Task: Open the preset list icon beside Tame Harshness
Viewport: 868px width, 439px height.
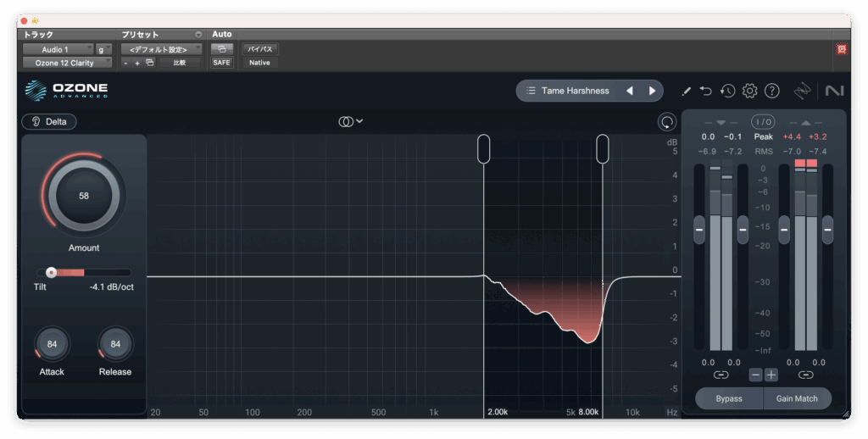Action: click(531, 91)
